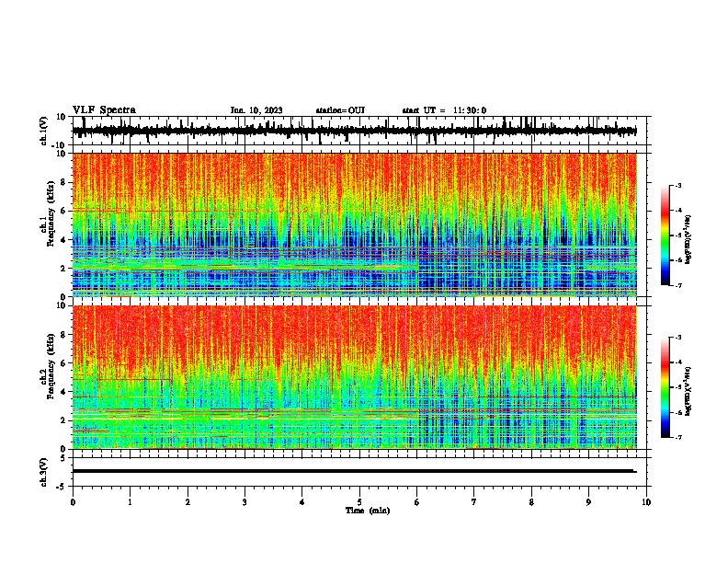Image resolution: width=728 pixels, height=563 pixels.
Task: Click the ch.2 color bar "-7" label
Action: (x=678, y=437)
